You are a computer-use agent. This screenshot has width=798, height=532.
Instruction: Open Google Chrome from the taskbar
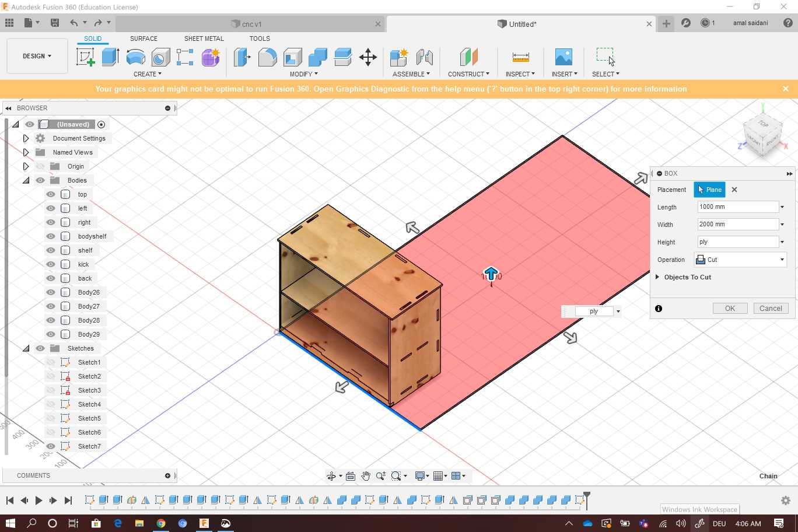point(161,523)
